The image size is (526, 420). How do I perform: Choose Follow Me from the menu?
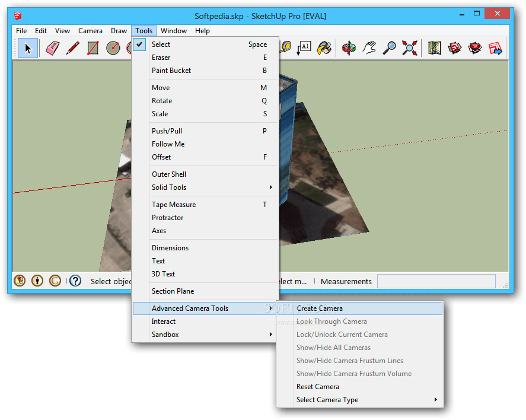coord(205,144)
